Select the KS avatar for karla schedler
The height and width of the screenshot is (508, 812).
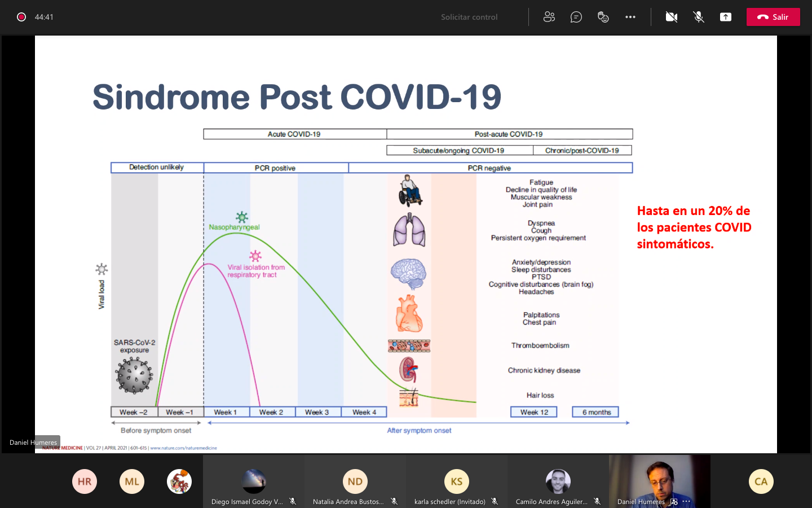coord(457,481)
